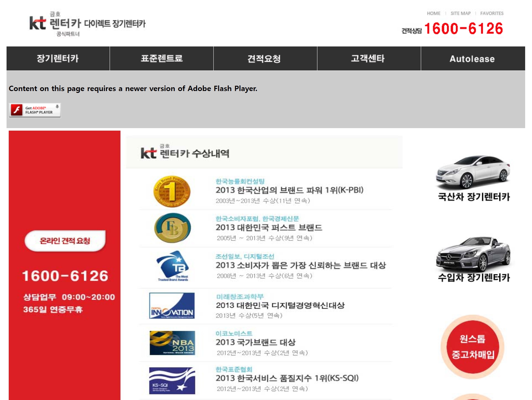Click the 2013 대한민국 퍼스트 브랜드 title

tap(269, 228)
